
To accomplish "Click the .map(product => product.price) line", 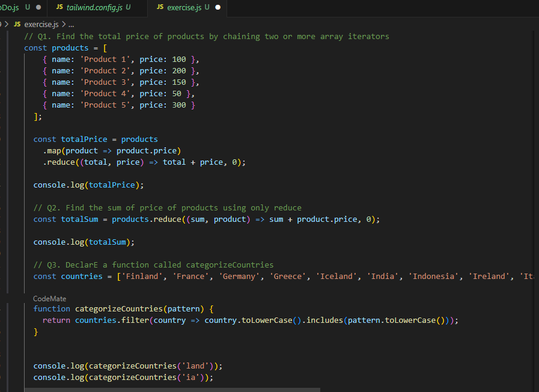I will pyautogui.click(x=112, y=151).
